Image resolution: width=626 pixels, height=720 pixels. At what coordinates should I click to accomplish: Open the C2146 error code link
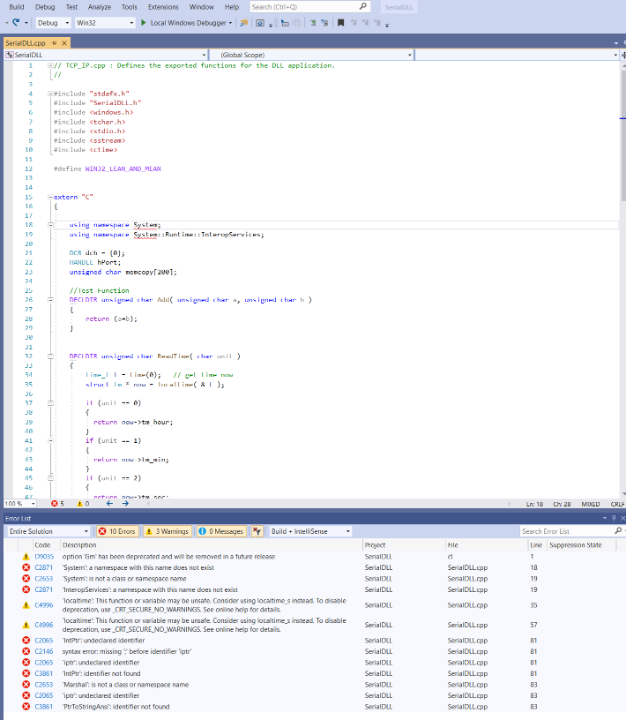(x=44, y=652)
